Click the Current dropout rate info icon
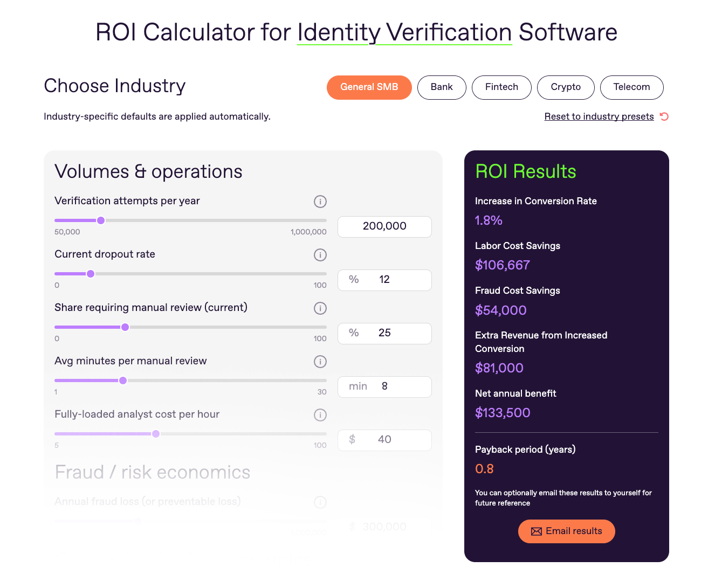Viewport: 715px width, 588px height. pyautogui.click(x=320, y=255)
